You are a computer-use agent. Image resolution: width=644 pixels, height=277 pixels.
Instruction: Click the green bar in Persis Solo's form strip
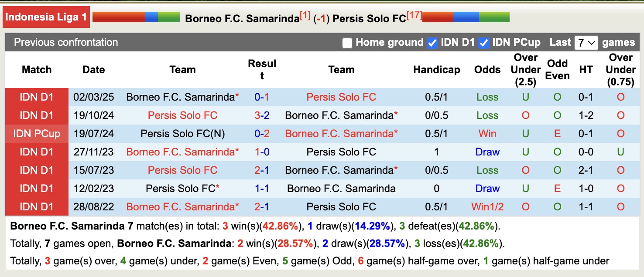[x=494, y=18]
